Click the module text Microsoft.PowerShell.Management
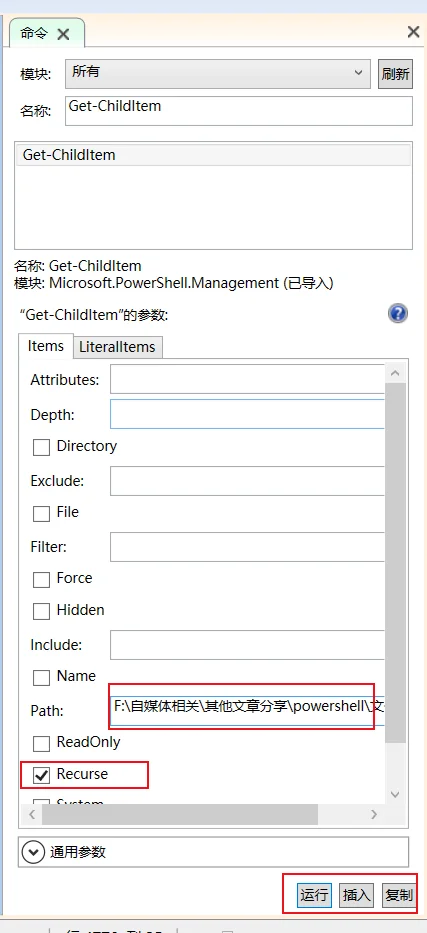 click(164, 283)
